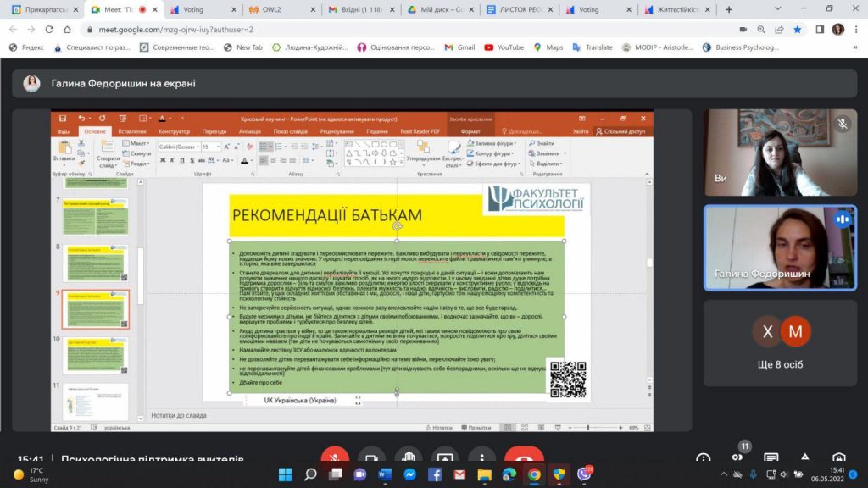
Task: Open the YouTube bookmark link
Action: coord(504,47)
